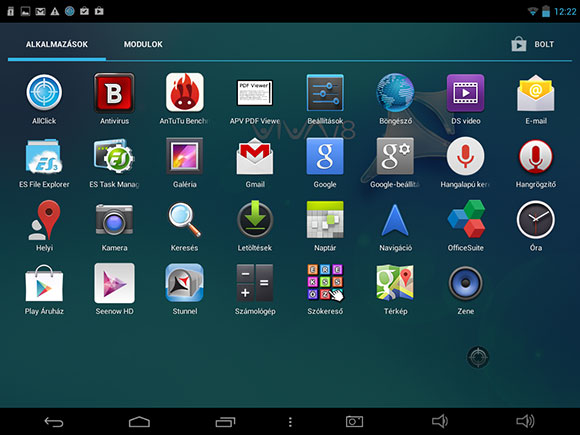Image resolution: width=580 pixels, height=435 pixels.
Task: Tap the Back navigation button
Action: (54, 422)
